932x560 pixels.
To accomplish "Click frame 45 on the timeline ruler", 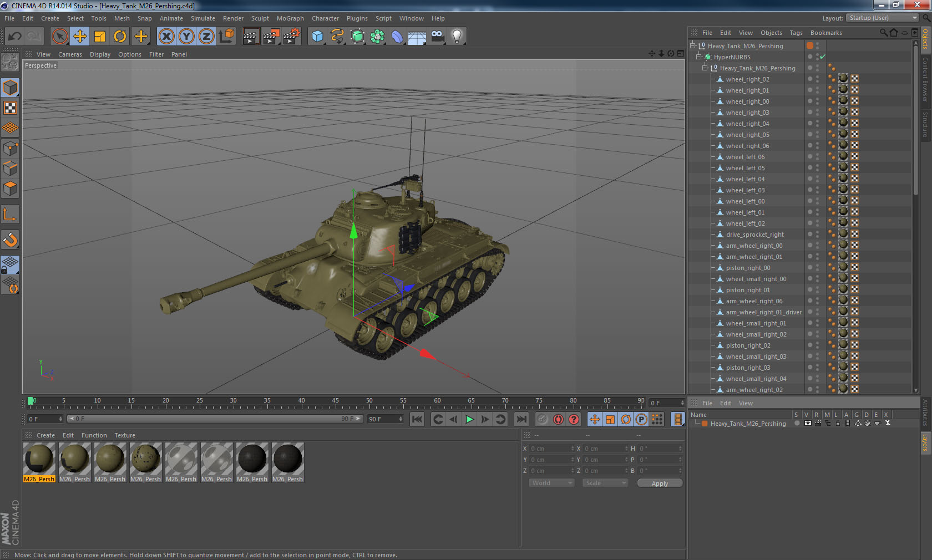I will tap(336, 401).
